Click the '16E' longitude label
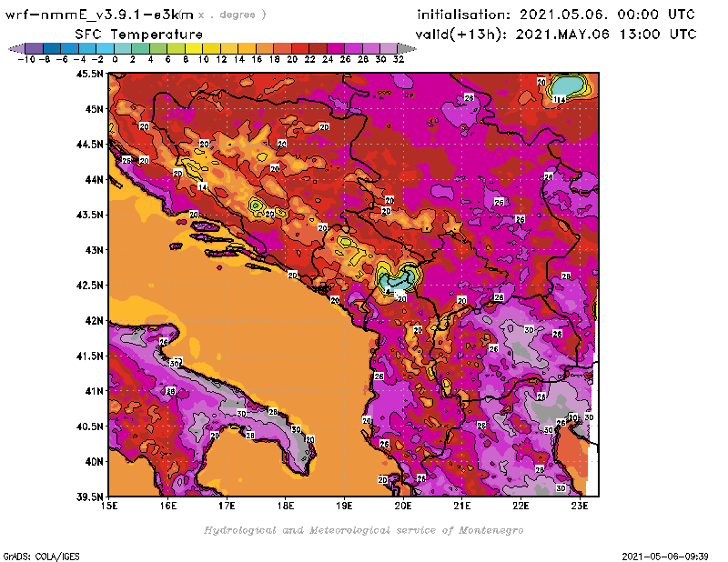Viewport: 728px width, 562px height. pos(168,506)
